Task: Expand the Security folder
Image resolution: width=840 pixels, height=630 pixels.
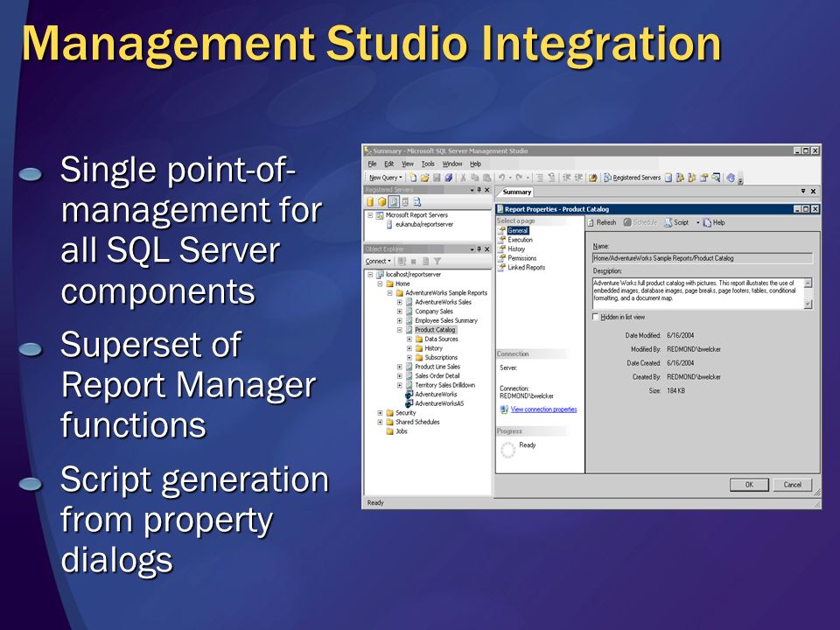Action: [x=380, y=413]
